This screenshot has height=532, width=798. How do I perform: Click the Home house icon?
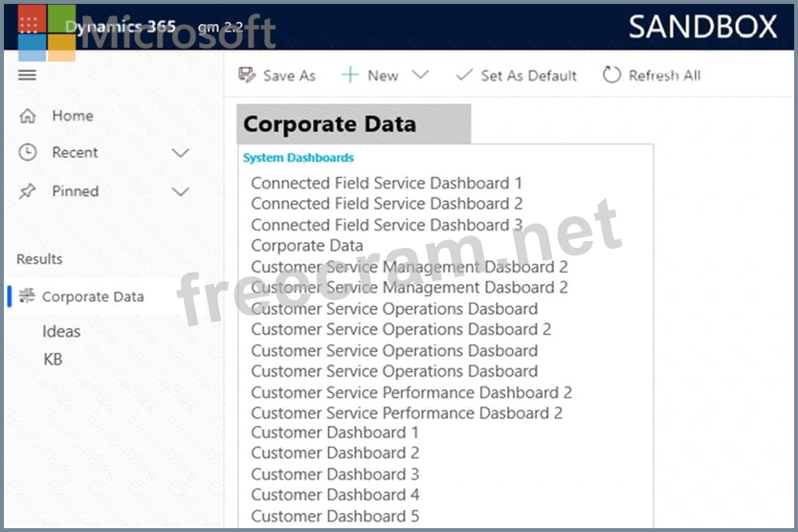(x=28, y=116)
